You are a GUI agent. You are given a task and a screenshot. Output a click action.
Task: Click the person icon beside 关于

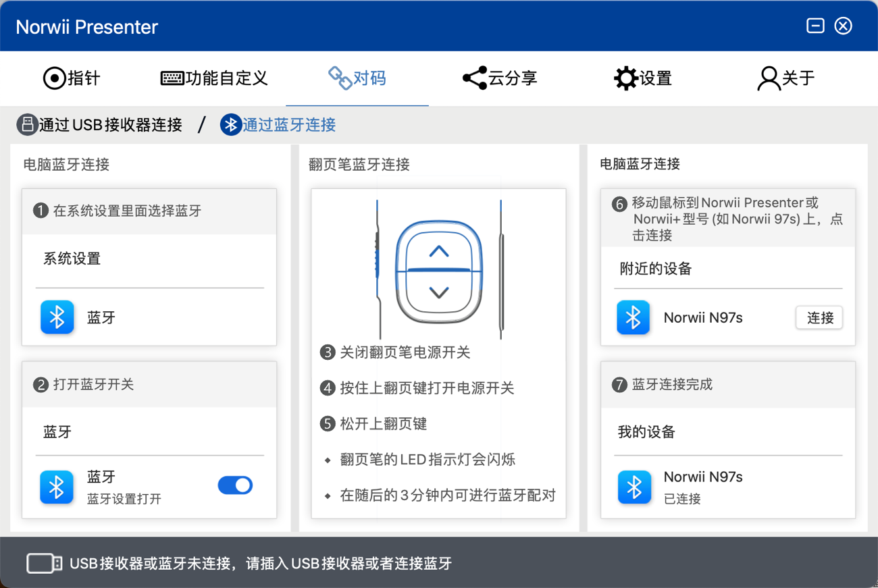point(769,78)
